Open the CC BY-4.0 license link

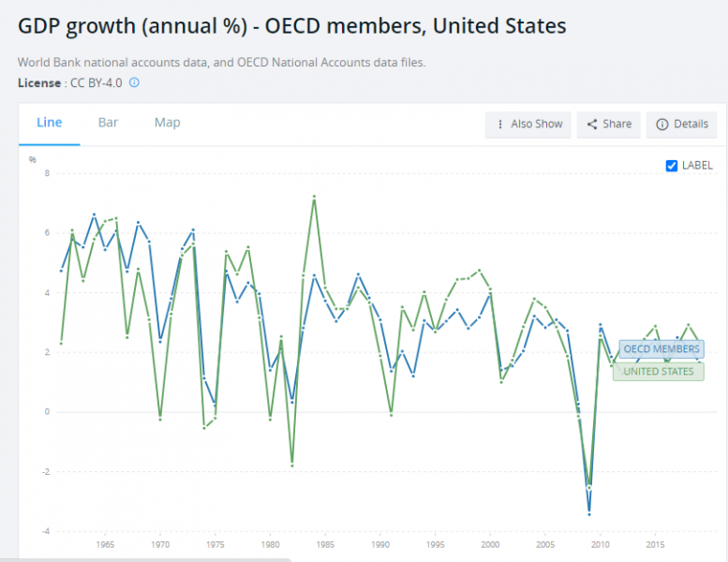[97, 82]
